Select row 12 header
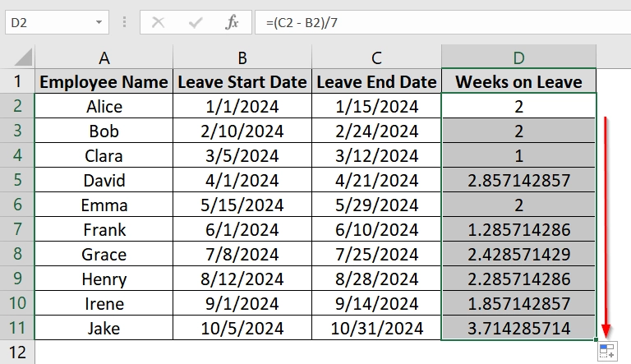 [x=17, y=352]
